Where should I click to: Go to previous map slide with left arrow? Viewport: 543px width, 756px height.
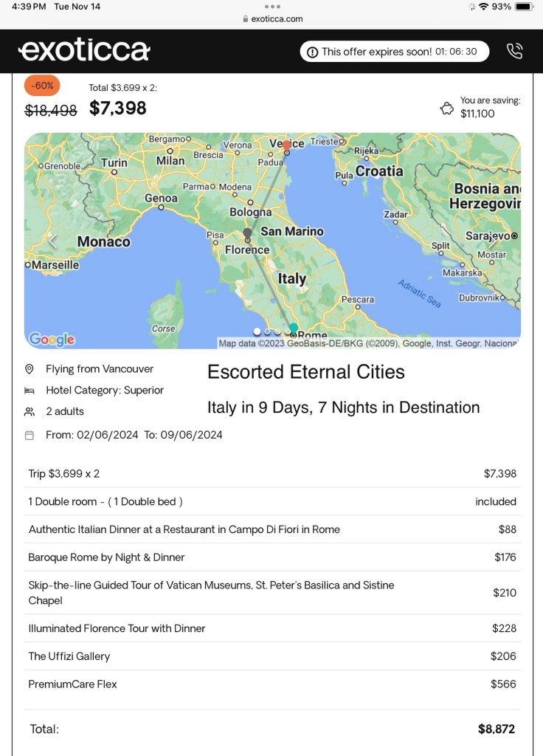click(x=52, y=241)
